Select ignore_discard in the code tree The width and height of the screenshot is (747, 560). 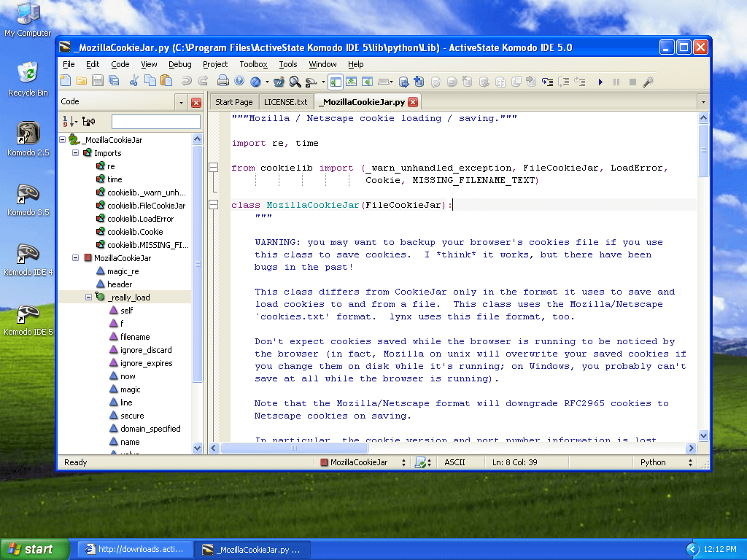(x=146, y=350)
